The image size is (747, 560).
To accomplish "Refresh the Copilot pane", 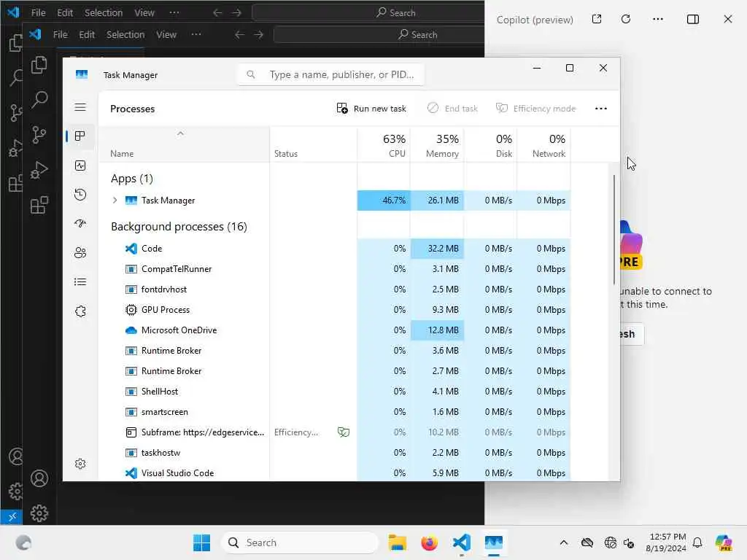I will tap(626, 19).
